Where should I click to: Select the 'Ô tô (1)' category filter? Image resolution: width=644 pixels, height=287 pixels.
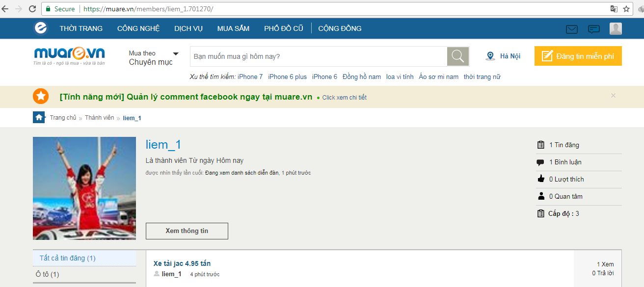coord(48,274)
